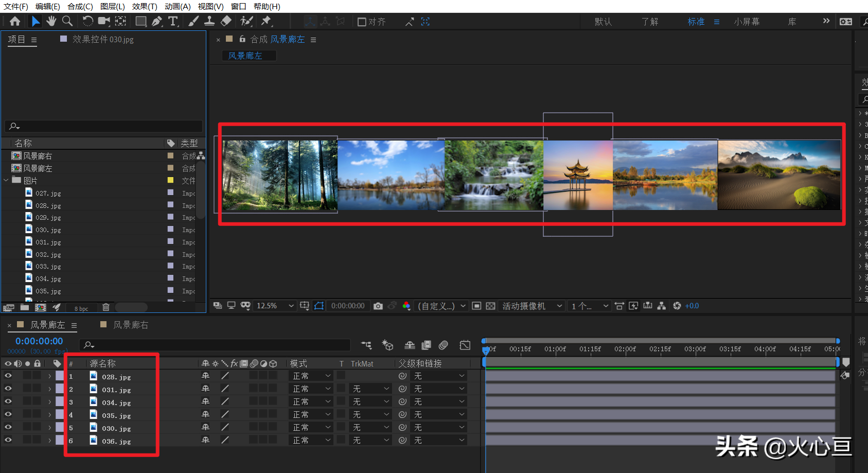The image size is (868, 473).
Task: Create new composition from Project panel footer
Action: click(x=41, y=307)
